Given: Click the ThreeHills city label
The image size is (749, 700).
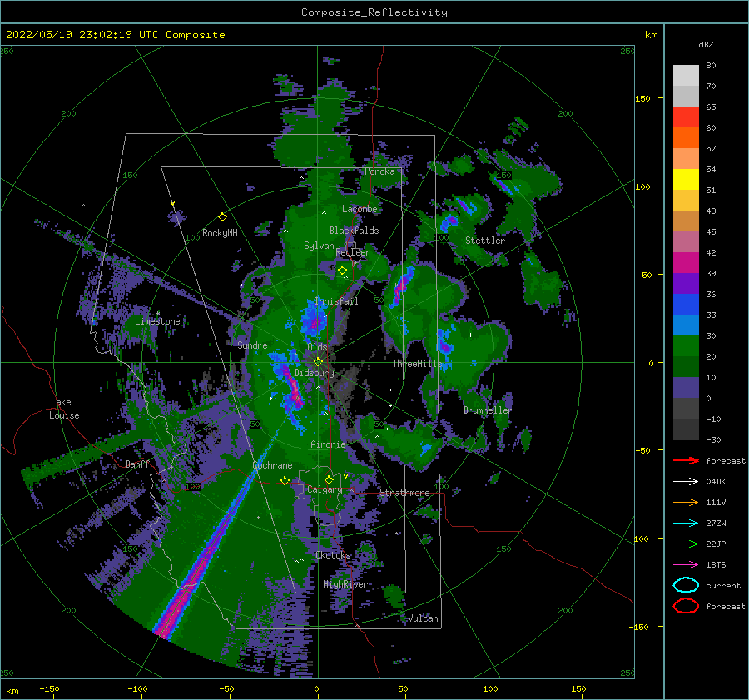Looking at the screenshot, I should (x=418, y=364).
